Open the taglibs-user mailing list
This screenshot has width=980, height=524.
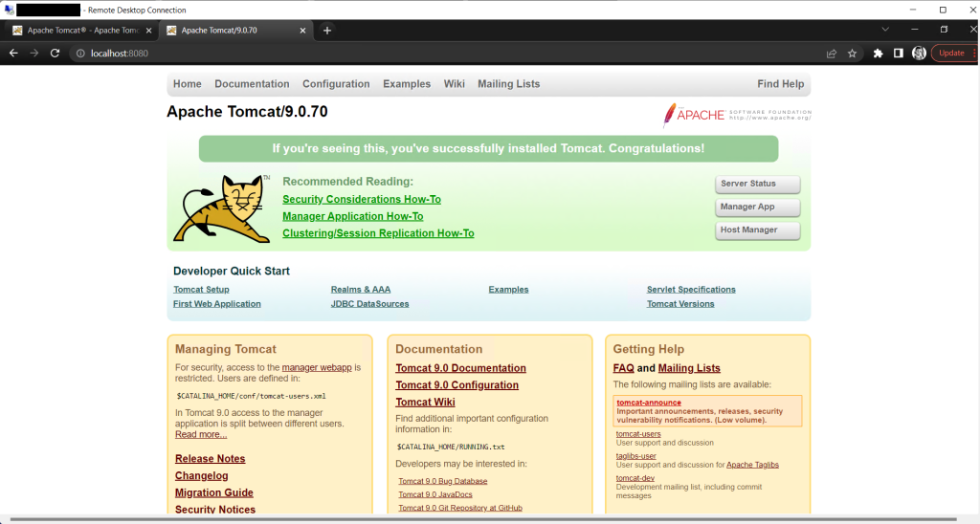click(x=635, y=456)
